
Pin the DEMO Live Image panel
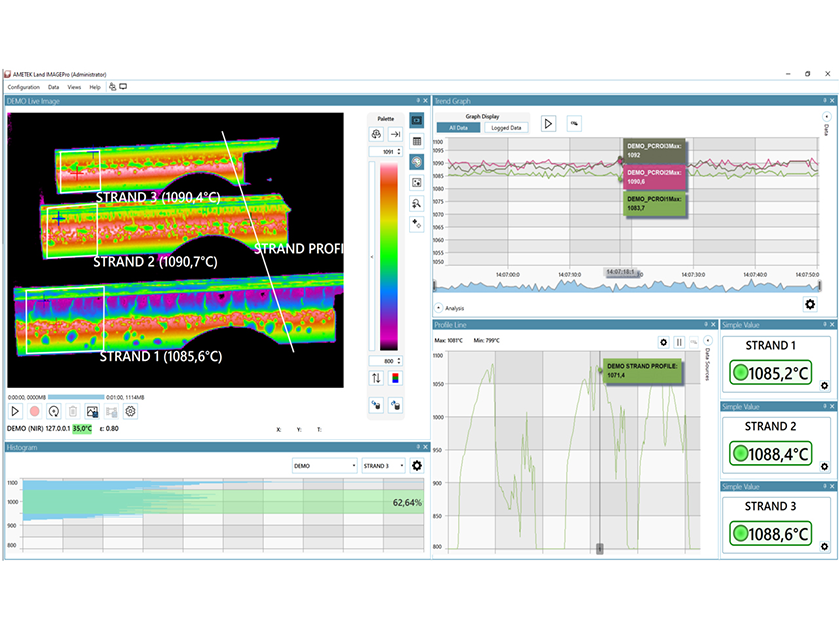point(418,101)
